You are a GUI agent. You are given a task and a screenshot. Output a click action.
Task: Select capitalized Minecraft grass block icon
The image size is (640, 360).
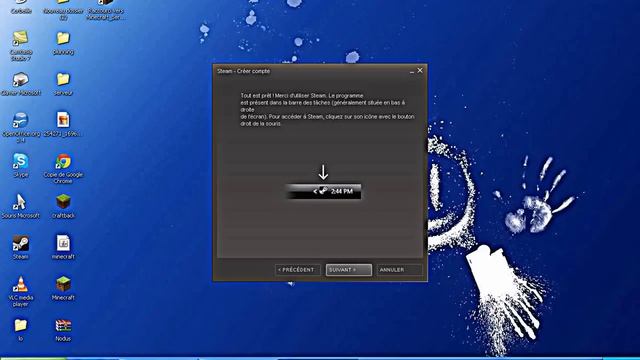[63, 284]
